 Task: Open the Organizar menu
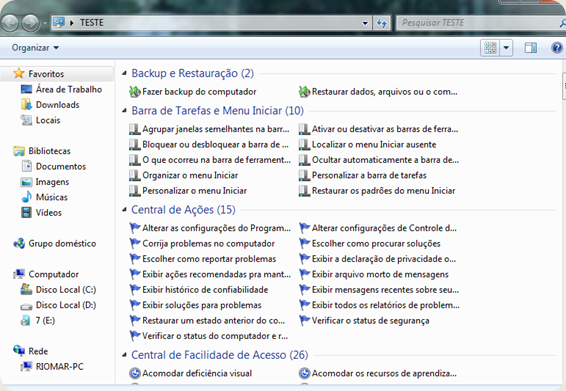(x=35, y=48)
